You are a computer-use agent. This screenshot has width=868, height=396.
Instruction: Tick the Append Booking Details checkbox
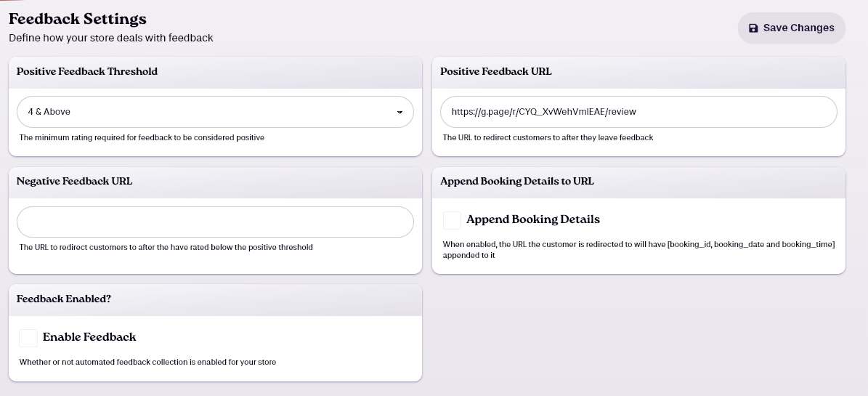[452, 220]
